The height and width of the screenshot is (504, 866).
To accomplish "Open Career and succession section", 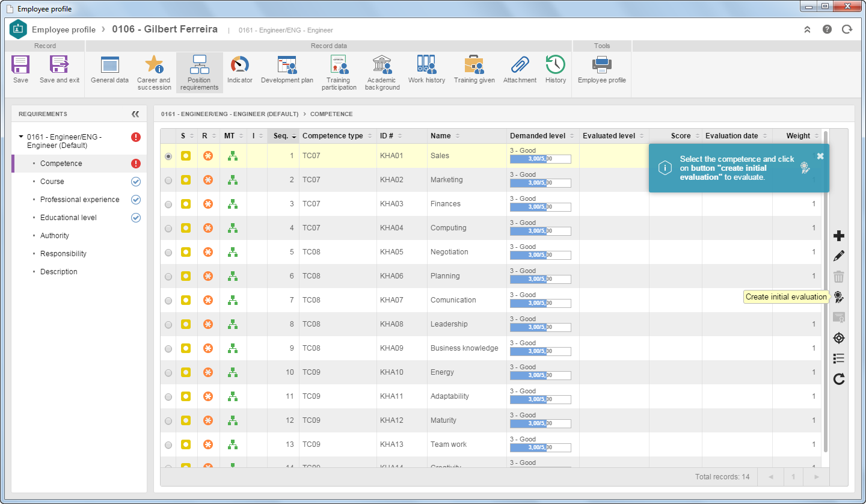I will (154, 73).
